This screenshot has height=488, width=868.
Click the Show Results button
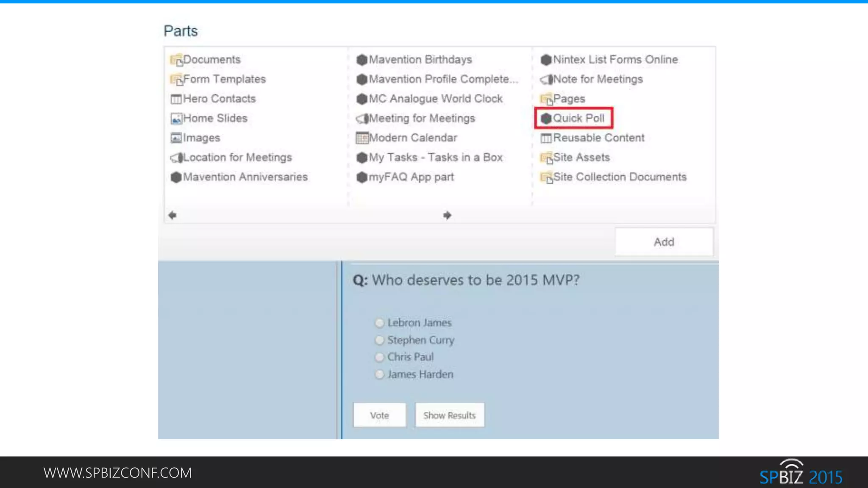449,415
